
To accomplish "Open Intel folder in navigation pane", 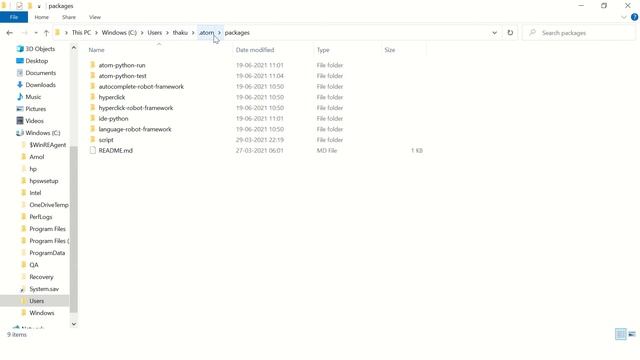I will click(35, 193).
